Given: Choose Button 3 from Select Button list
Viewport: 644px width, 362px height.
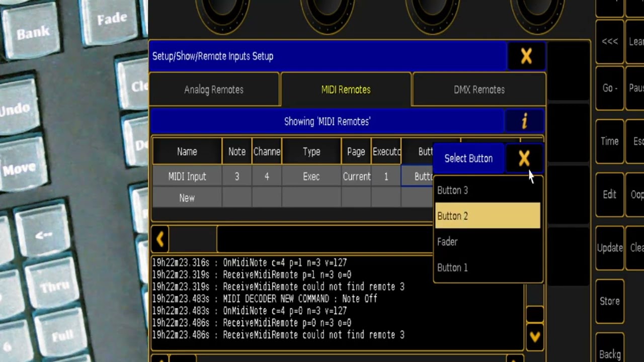Looking at the screenshot, I should 488,190.
